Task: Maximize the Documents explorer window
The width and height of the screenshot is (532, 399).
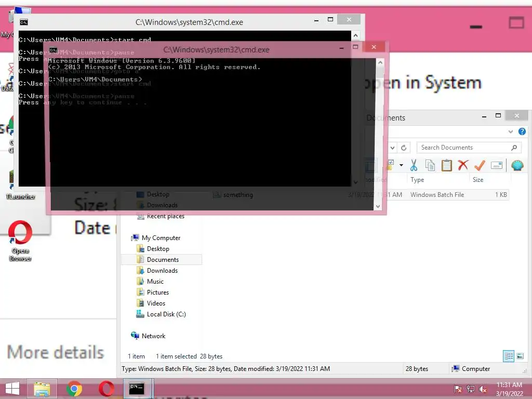Action: pos(498,116)
